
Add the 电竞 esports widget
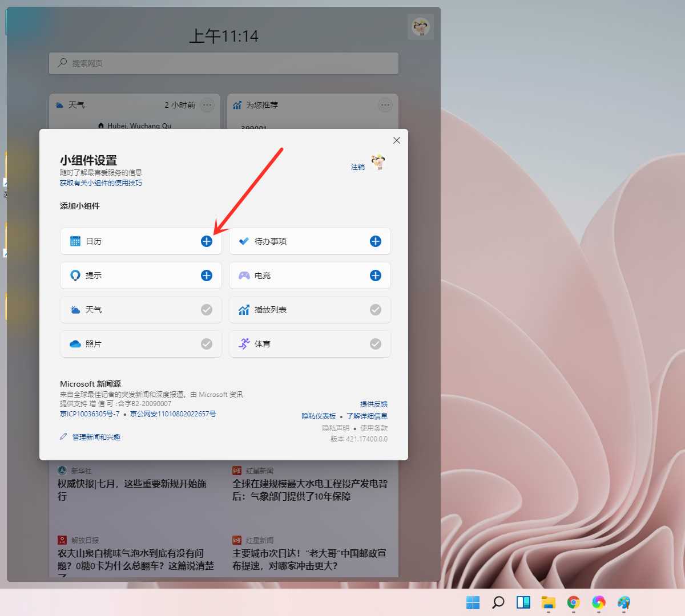[x=375, y=275]
